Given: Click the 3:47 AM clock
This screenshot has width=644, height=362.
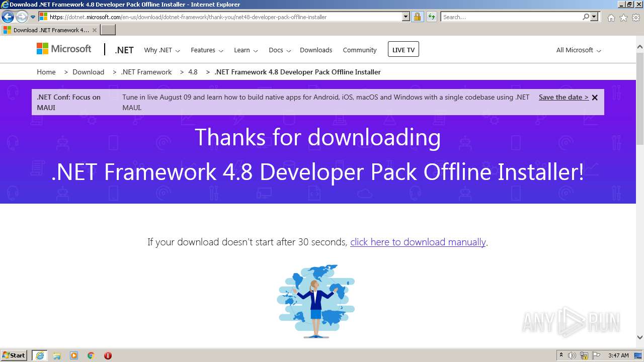Looking at the screenshot, I should [618, 355].
